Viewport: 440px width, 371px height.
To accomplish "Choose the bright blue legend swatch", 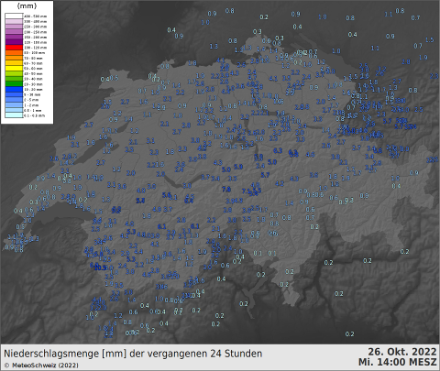I will pyautogui.click(x=14, y=89).
